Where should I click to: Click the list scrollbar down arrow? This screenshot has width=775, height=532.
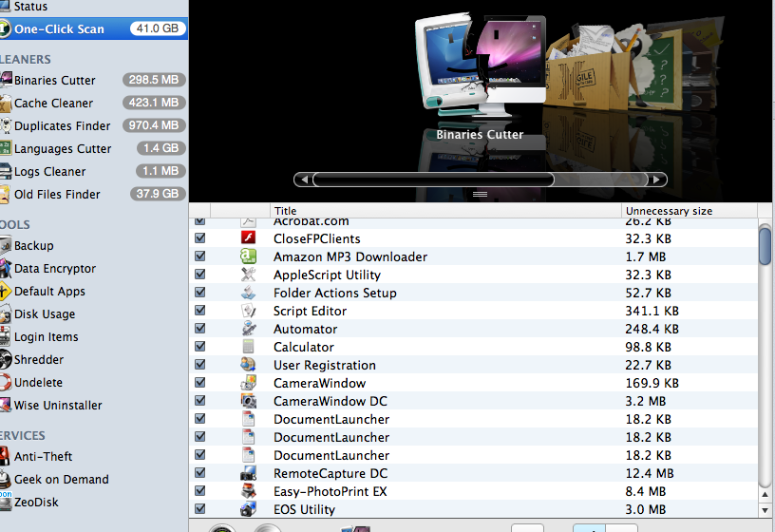click(x=766, y=510)
